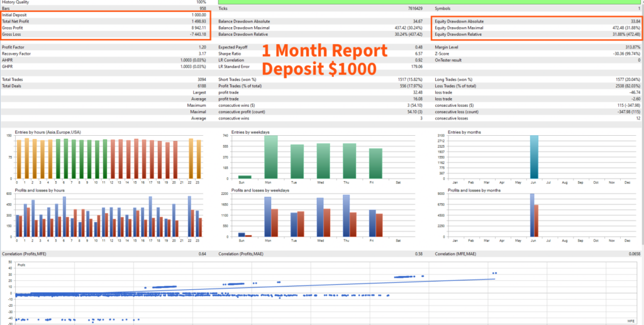Click the Jun bar in Entries by months
The height and width of the screenshot is (325, 644).
534,157
